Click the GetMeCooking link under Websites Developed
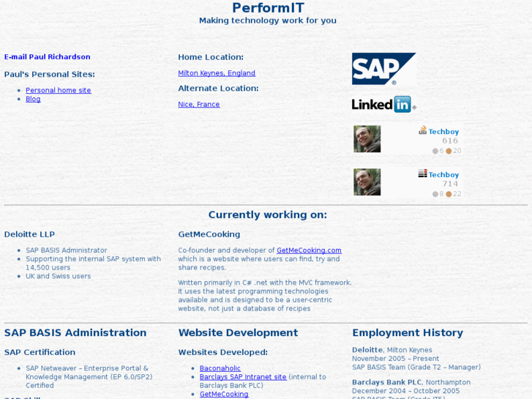Screen dimensions: 532x399 click(x=224, y=395)
